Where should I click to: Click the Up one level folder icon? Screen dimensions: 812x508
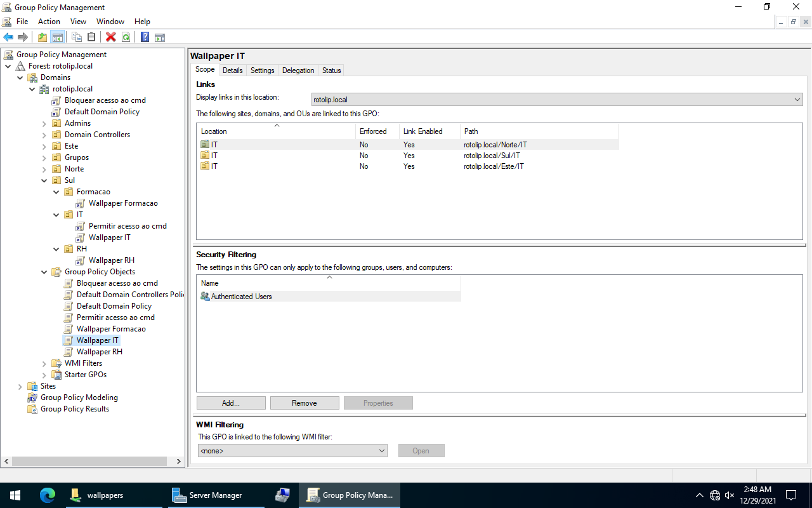(x=42, y=37)
